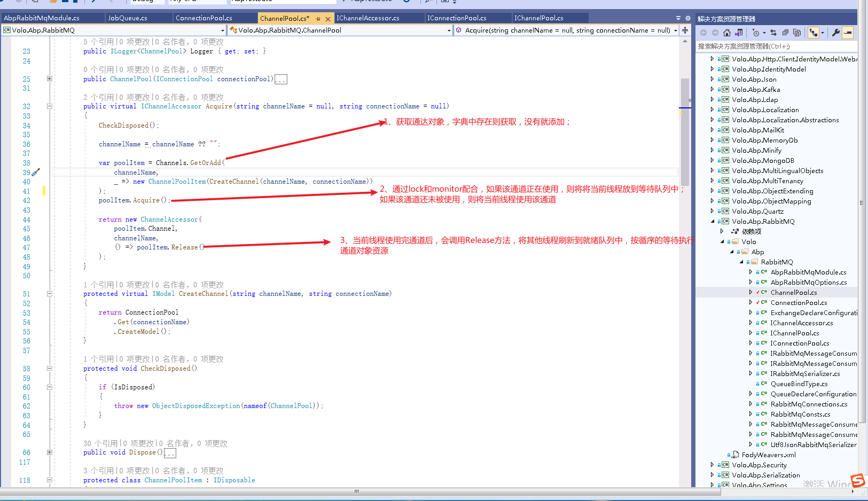Image resolution: width=868 pixels, height=501 pixels.
Task: Collapse the CreateChannel method outline at line 51
Action: (50, 294)
